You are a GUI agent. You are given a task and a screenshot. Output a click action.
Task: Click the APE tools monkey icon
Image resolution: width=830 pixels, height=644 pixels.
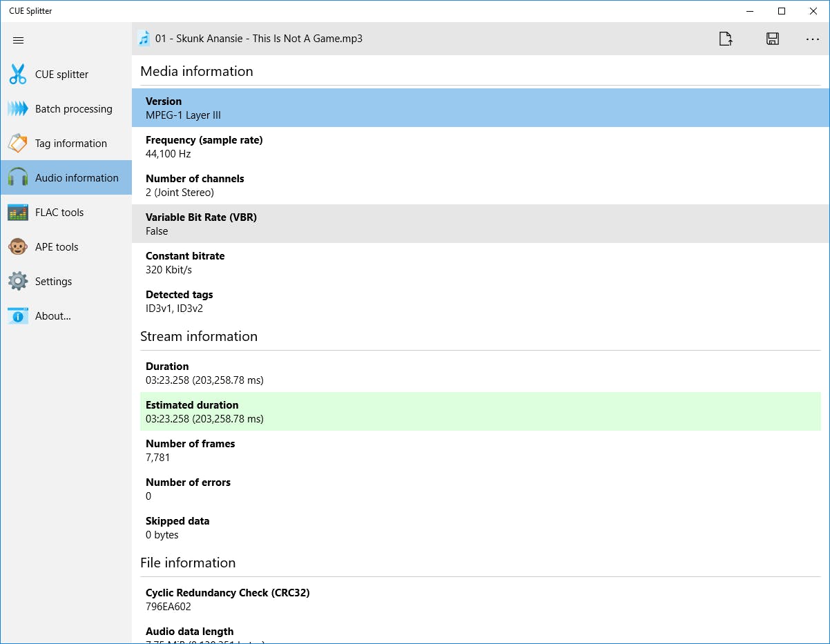(x=18, y=247)
